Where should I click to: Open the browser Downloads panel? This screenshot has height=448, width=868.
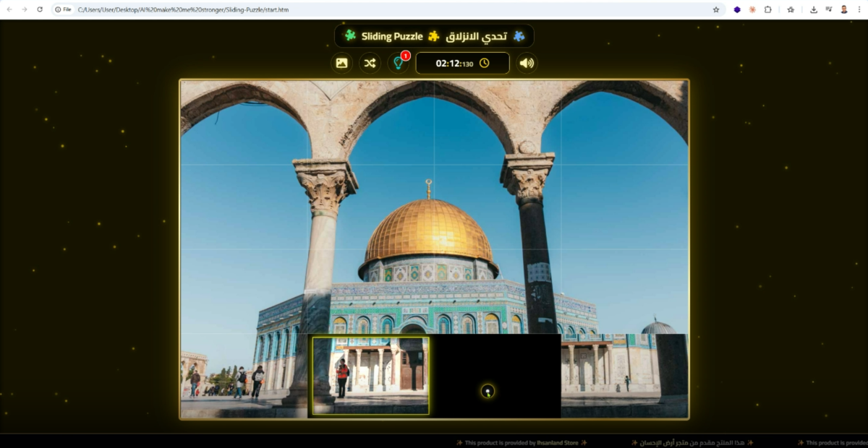(814, 9)
